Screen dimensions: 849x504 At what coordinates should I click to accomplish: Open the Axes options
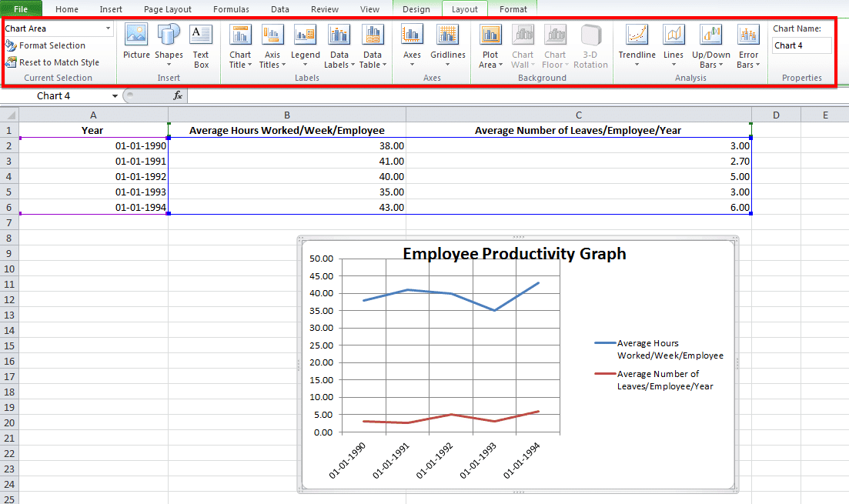pyautogui.click(x=412, y=47)
